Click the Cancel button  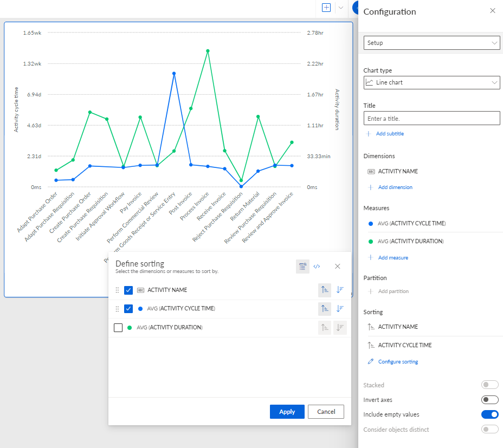(x=326, y=412)
